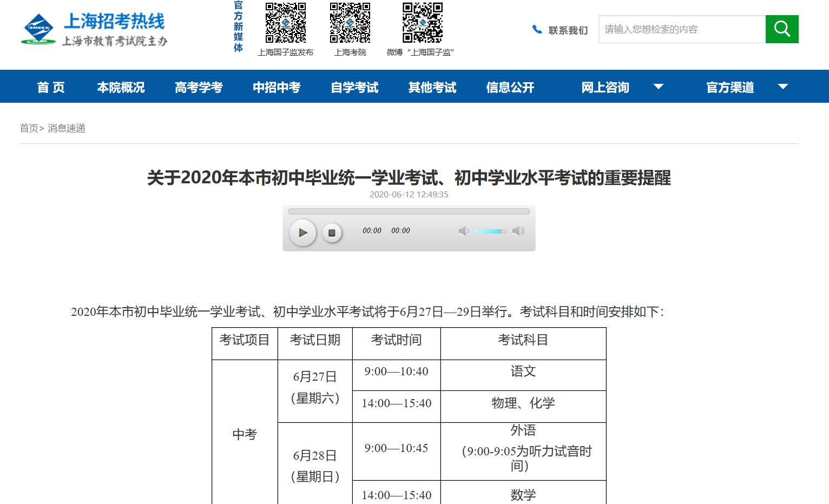The height and width of the screenshot is (504, 829).
Task: Click the 上海市教育考试院主办 subtitle text
Action: [115, 41]
